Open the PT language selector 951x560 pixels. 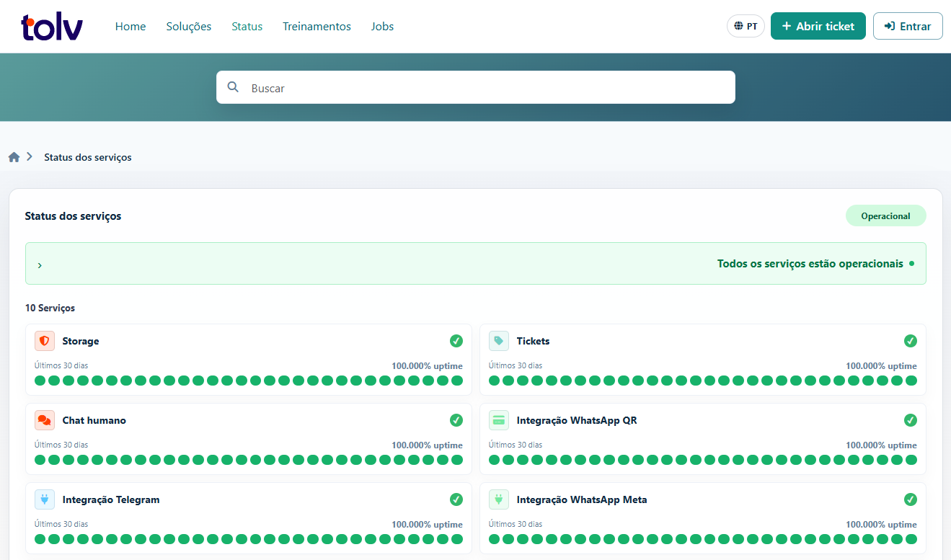tap(746, 26)
